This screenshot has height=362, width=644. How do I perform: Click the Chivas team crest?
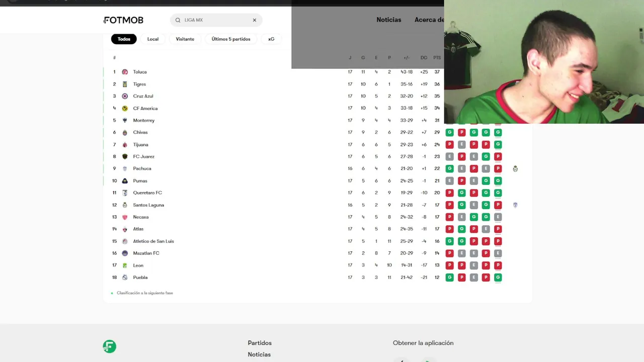[125, 132]
